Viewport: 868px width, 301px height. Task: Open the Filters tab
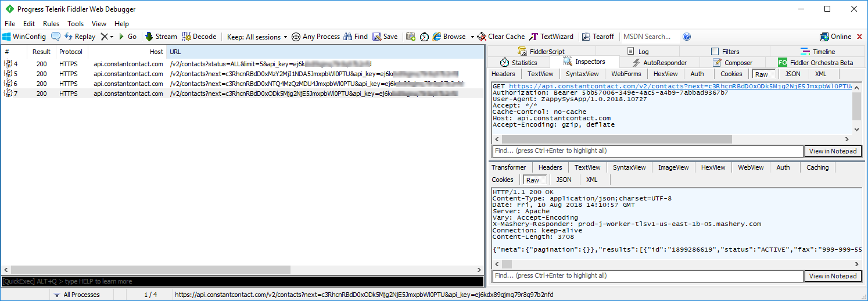tap(725, 52)
